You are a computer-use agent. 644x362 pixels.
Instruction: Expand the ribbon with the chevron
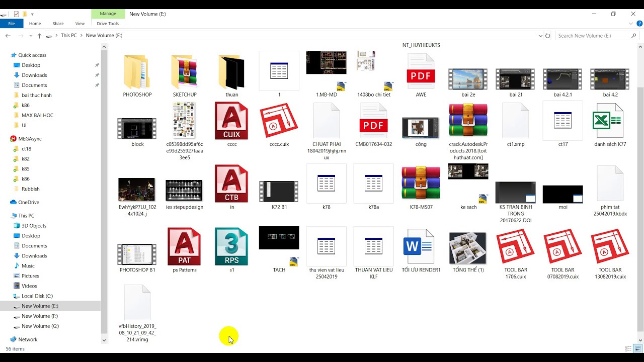click(x=631, y=24)
